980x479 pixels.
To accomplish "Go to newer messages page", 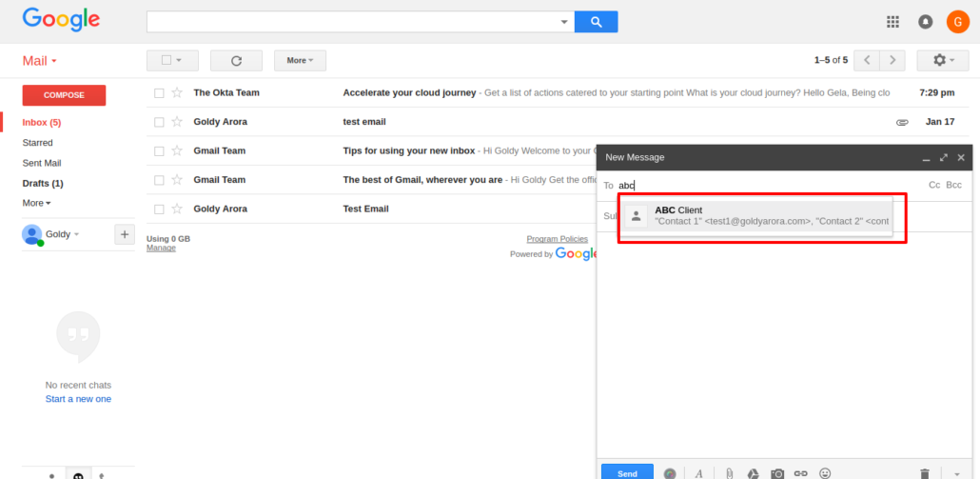I will [x=866, y=60].
